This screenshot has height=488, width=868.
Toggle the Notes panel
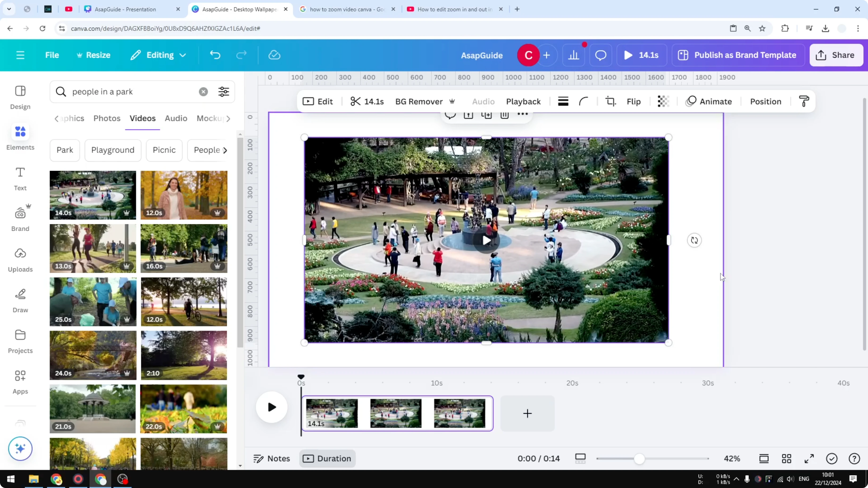[271, 458]
